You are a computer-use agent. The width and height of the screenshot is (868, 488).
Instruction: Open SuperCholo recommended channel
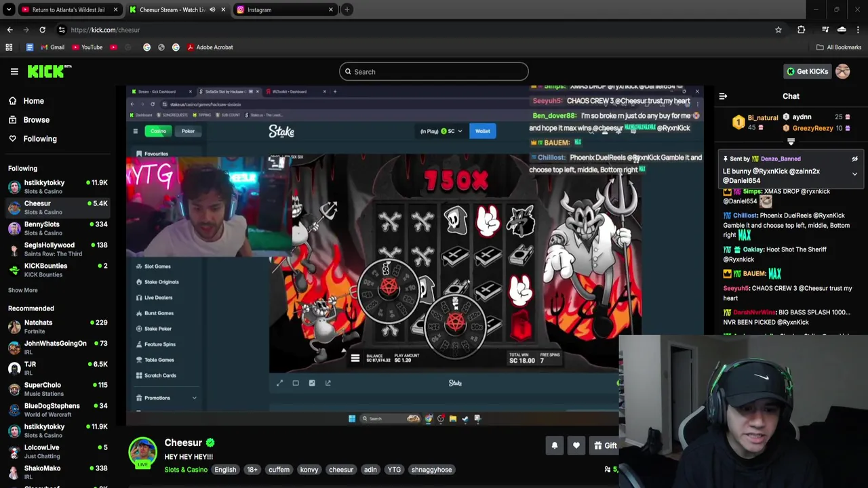[x=58, y=389]
